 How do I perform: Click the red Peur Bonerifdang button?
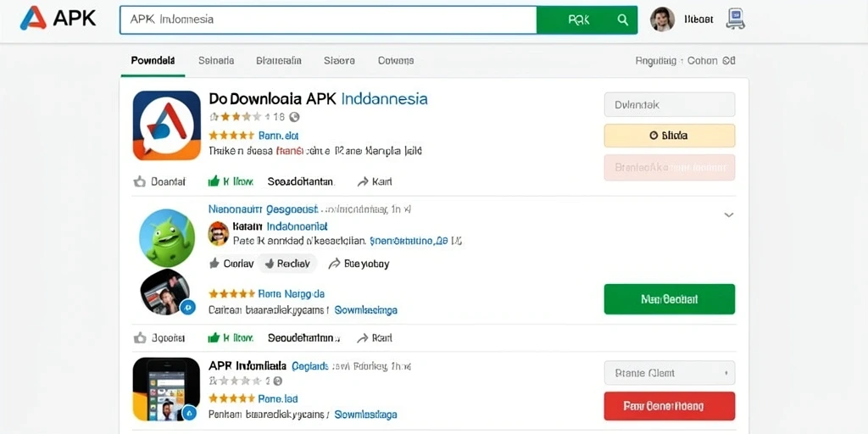pyautogui.click(x=670, y=406)
